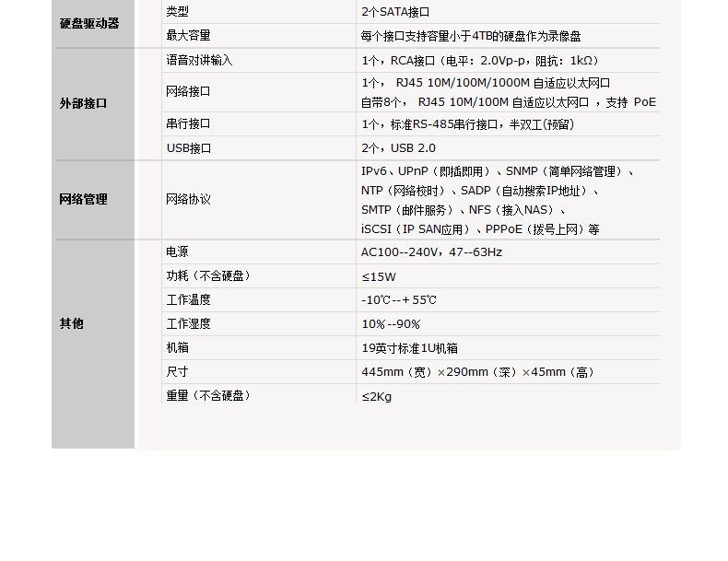Select the "2个SATA接口" value text
The height and width of the screenshot is (561, 728).
click(x=395, y=12)
